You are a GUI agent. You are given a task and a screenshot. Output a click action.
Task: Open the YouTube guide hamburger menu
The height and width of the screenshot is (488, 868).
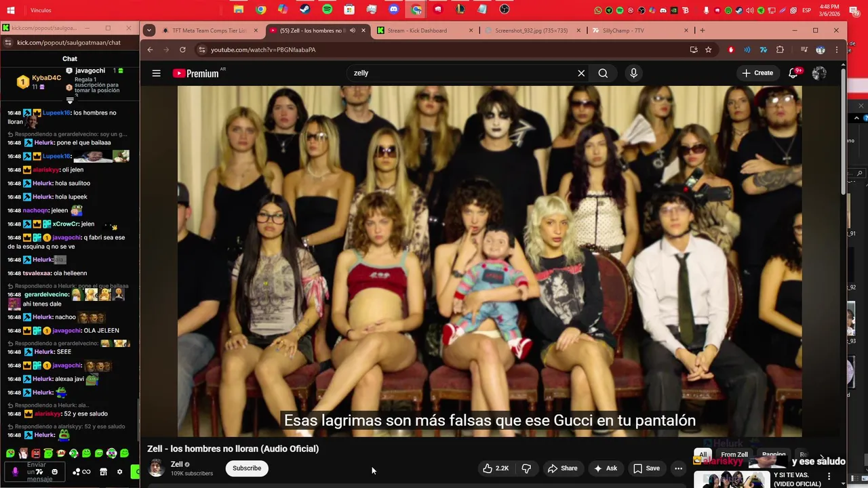click(156, 73)
